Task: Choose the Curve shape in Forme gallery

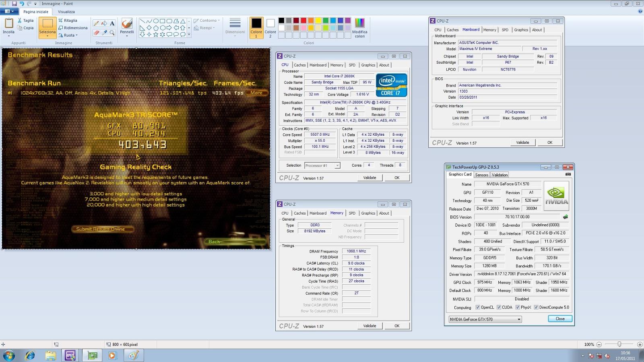Action: click(x=149, y=21)
